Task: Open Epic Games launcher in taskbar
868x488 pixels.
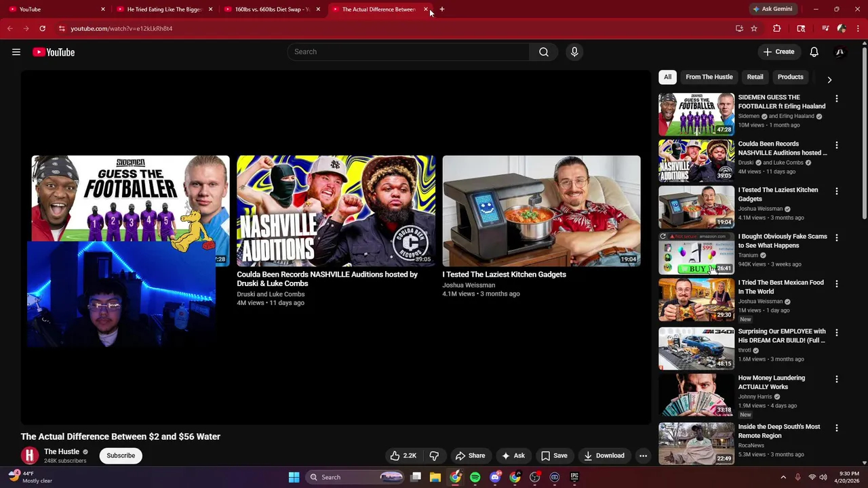Action: (x=574, y=477)
